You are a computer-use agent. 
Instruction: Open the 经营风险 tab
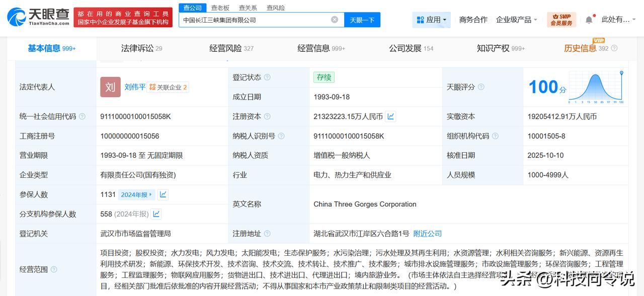231,48
